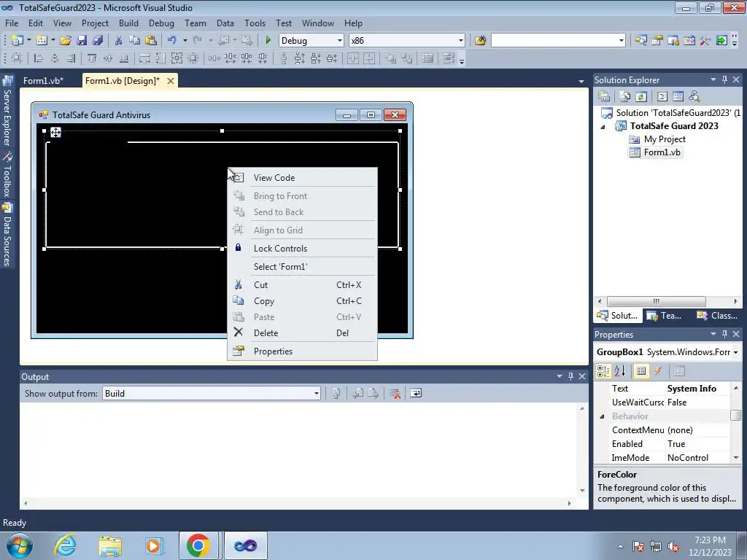Viewport: 747px width, 560px height.
Task: Switch to the Form1.vb* code tab
Action: (x=43, y=80)
